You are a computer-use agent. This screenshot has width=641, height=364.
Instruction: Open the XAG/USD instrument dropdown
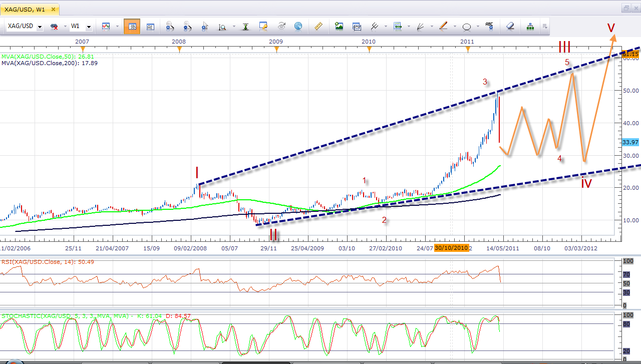coord(40,27)
